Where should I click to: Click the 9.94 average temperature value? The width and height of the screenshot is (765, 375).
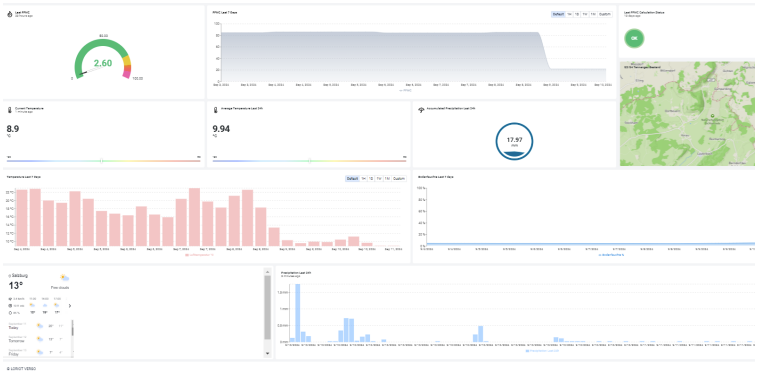click(221, 129)
